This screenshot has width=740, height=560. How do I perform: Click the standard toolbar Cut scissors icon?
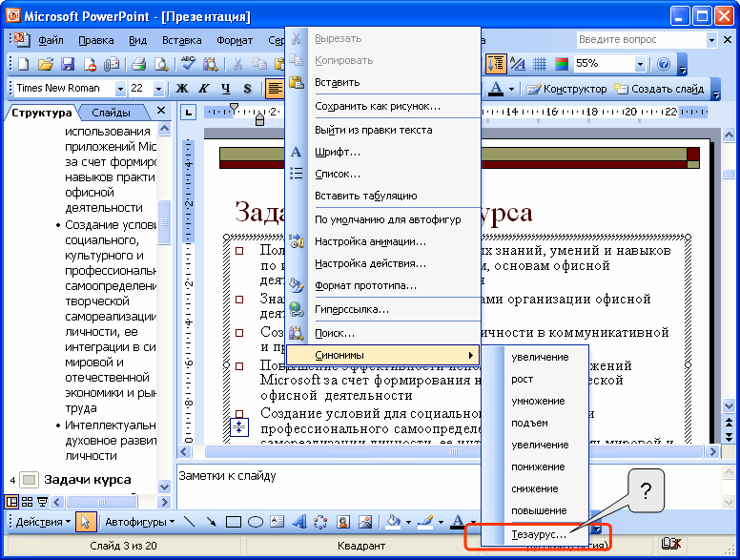(x=237, y=64)
